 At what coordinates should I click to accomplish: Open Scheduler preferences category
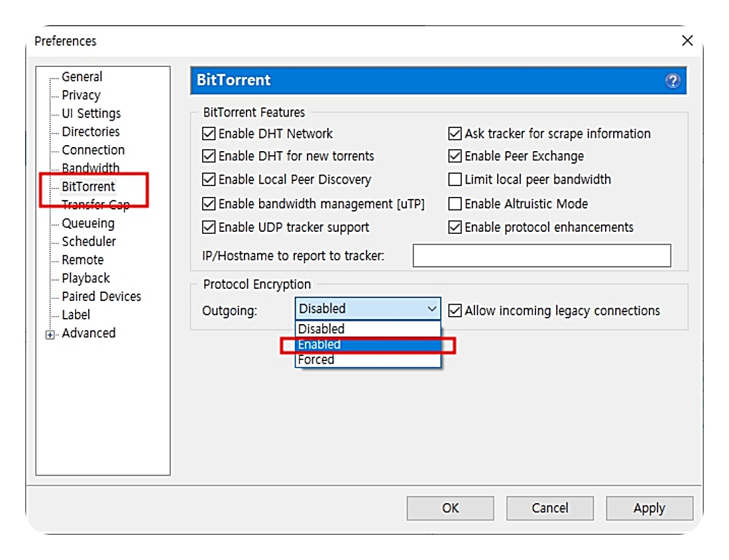[x=89, y=242]
